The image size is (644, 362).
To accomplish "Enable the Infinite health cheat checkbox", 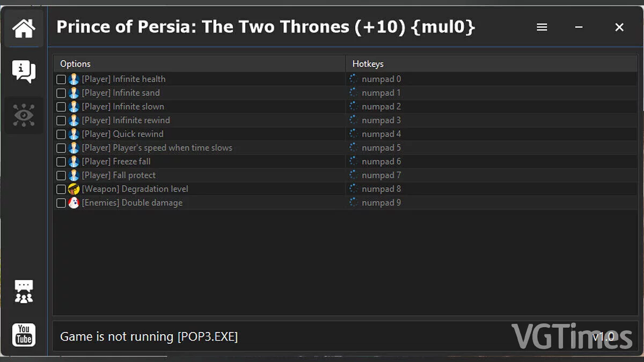I will 61,79.
